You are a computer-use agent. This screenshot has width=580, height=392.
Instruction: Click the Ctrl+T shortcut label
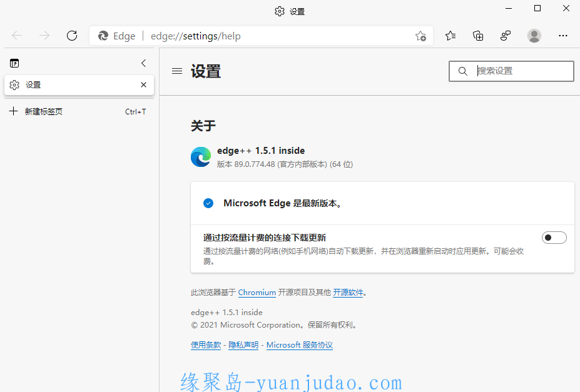click(135, 111)
